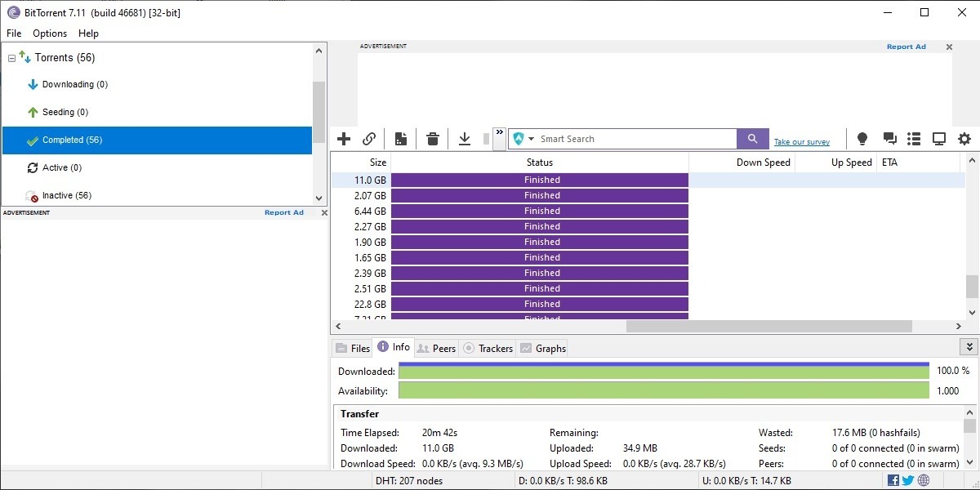Click the Downloaded progress bar
980x490 pixels.
tap(661, 371)
